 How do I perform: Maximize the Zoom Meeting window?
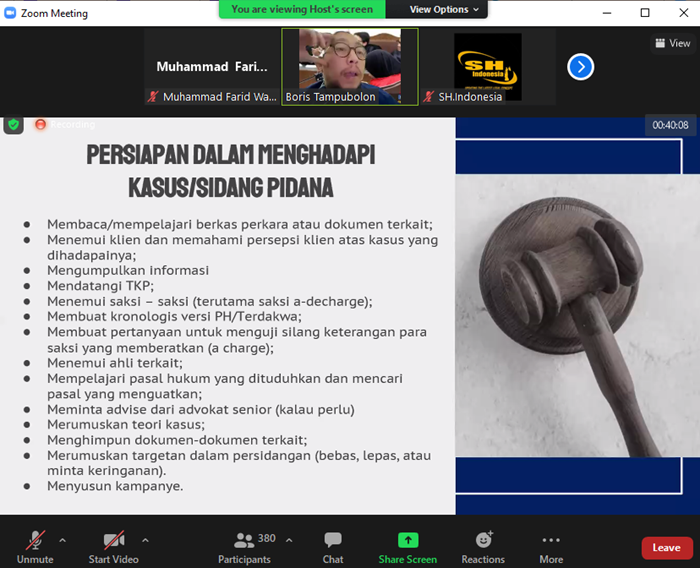click(x=645, y=13)
